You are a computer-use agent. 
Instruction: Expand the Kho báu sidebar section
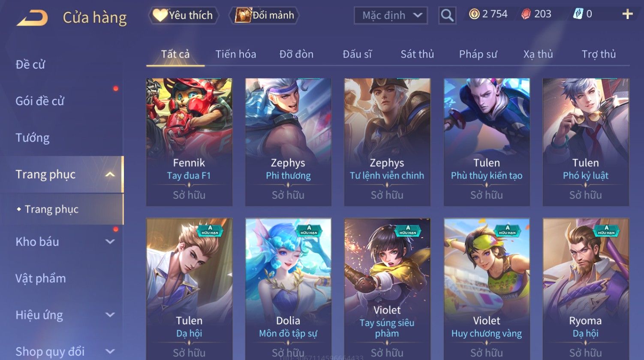[110, 242]
